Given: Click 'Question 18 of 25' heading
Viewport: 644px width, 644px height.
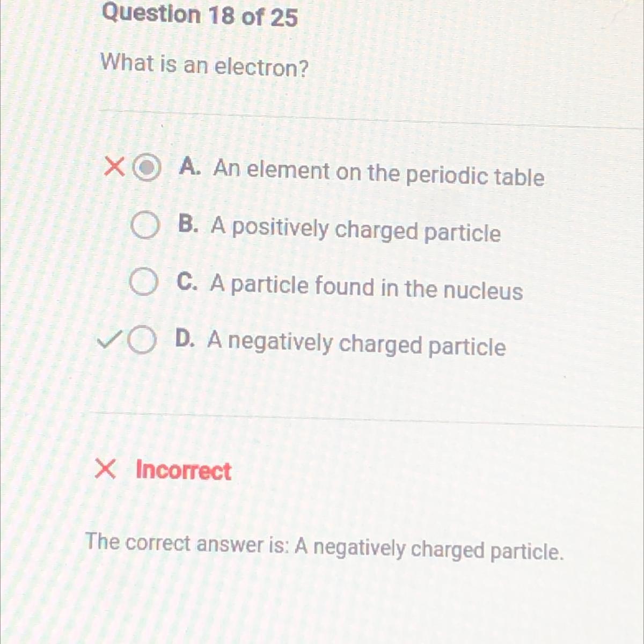Looking at the screenshot, I should pyautogui.click(x=199, y=14).
